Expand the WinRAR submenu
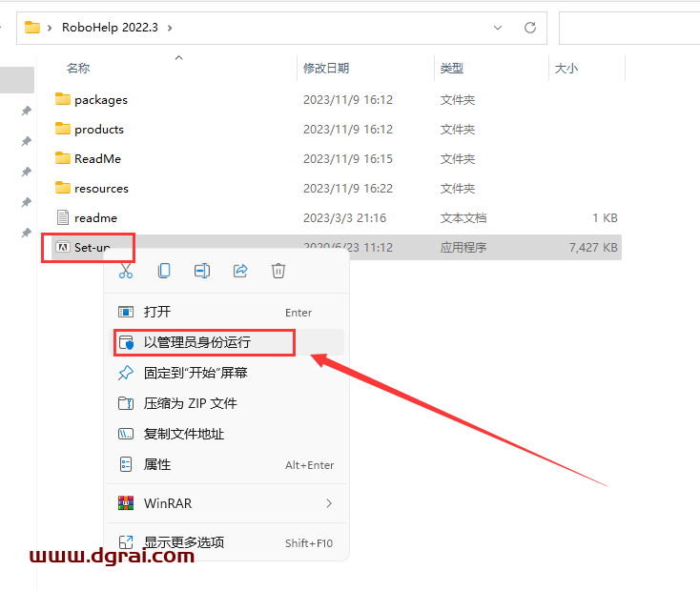700x591 pixels. (x=226, y=503)
